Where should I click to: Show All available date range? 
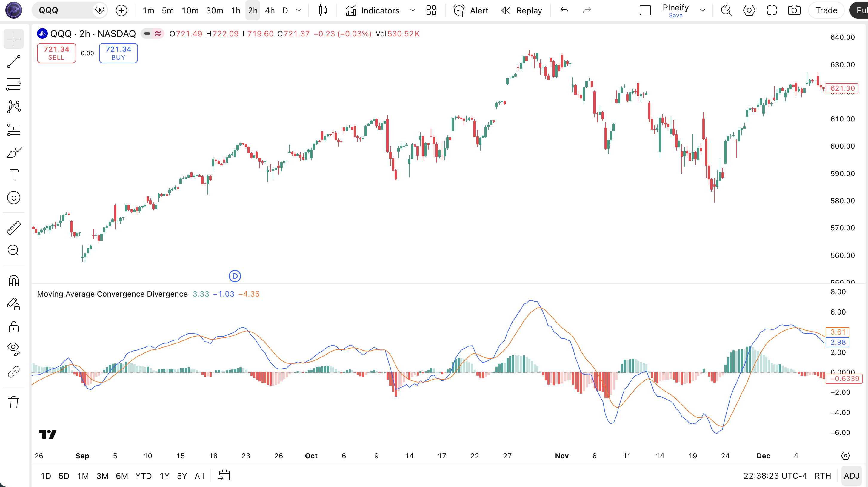coord(199,476)
